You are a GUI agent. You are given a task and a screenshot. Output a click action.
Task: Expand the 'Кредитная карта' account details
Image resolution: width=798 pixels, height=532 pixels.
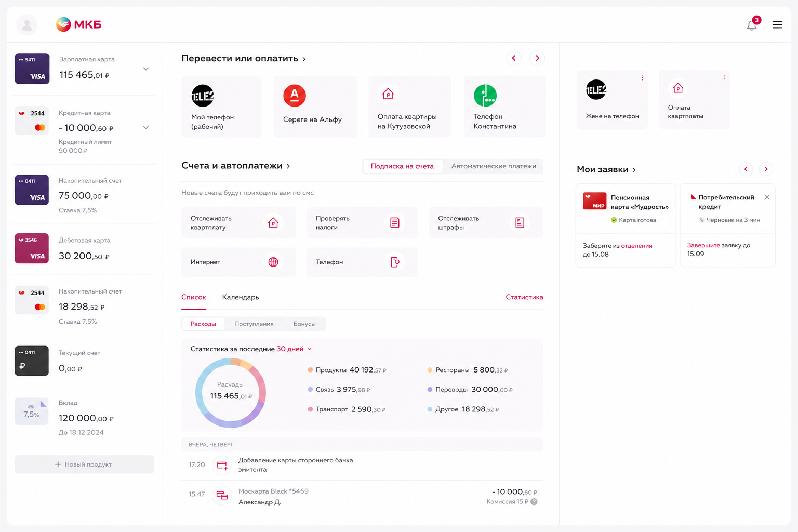coord(146,127)
